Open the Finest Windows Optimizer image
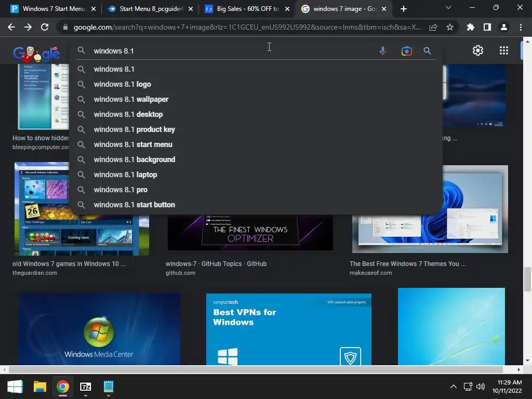 pyautogui.click(x=250, y=233)
